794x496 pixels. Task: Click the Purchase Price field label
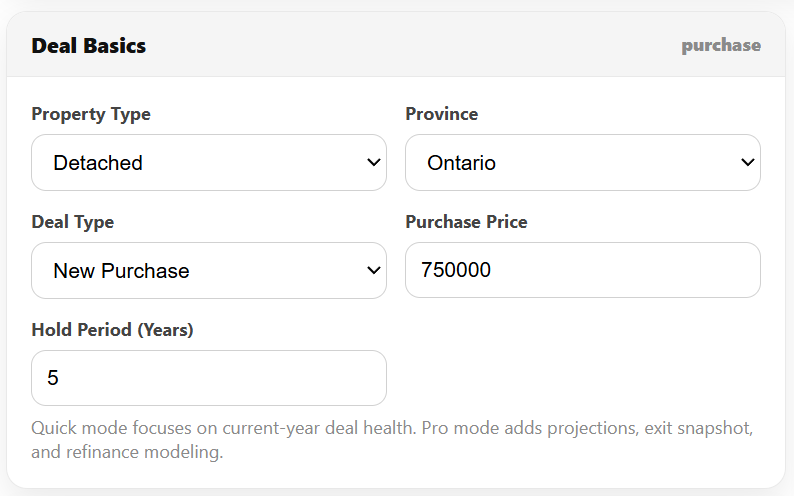click(x=466, y=222)
